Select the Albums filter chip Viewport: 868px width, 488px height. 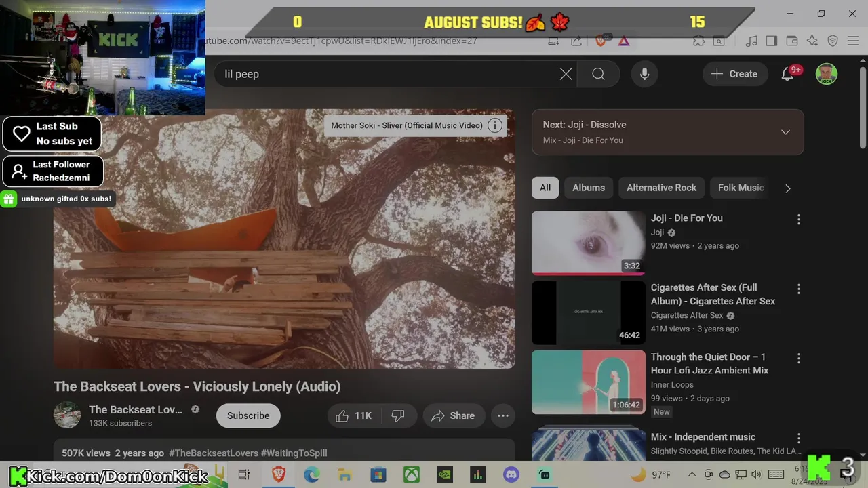[589, 188]
